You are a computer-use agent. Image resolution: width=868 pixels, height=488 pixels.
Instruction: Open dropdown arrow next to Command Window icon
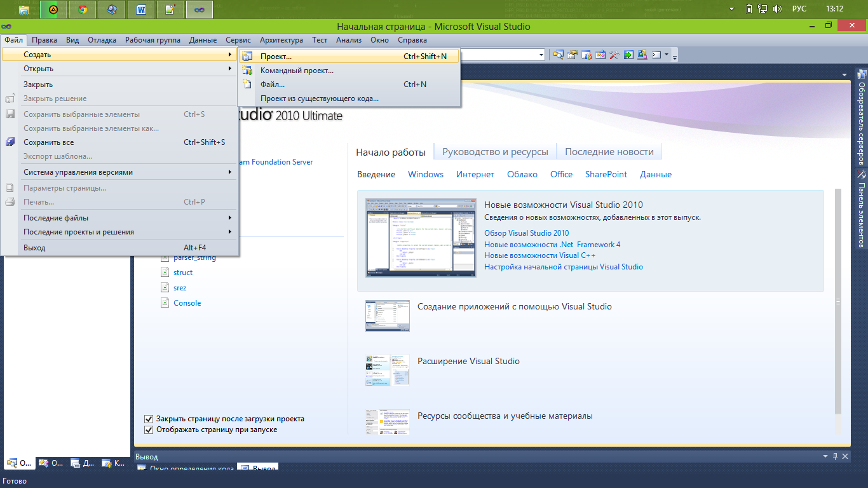(x=666, y=55)
